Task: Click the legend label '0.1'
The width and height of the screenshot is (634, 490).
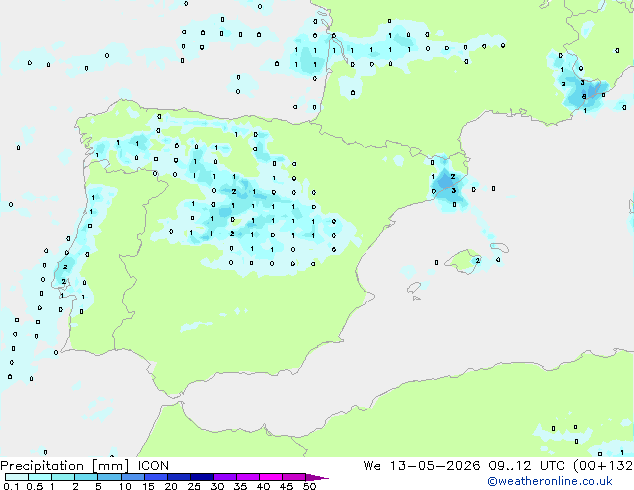Action: coord(11,486)
